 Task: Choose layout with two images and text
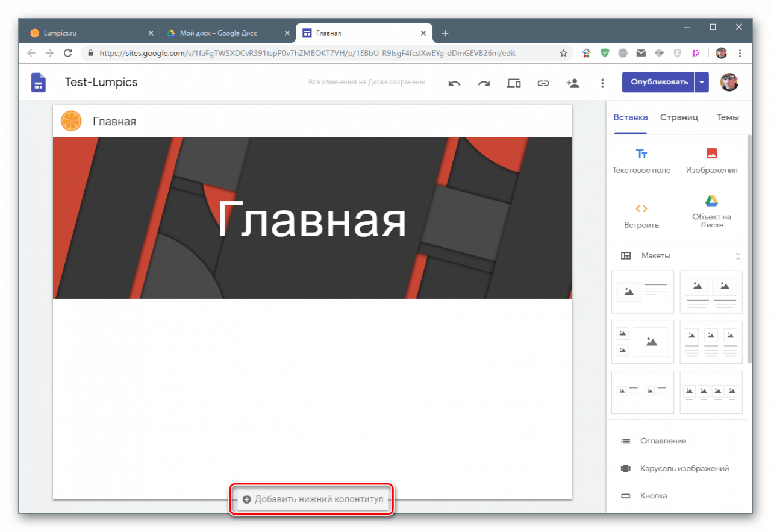click(x=711, y=292)
